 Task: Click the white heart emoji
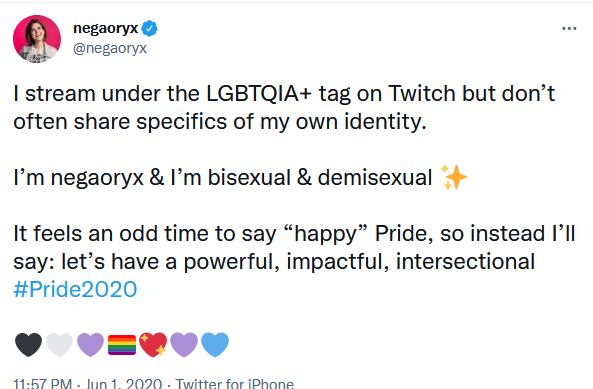click(x=59, y=344)
